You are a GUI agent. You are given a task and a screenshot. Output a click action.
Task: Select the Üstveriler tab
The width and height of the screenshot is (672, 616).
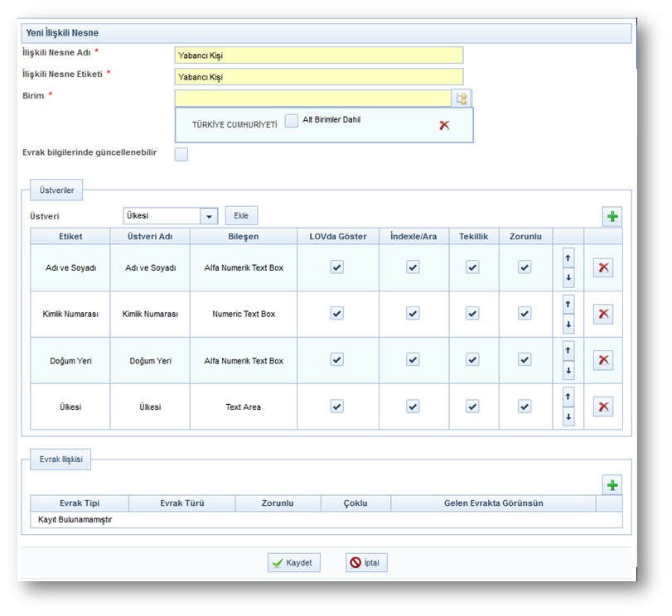coord(56,190)
